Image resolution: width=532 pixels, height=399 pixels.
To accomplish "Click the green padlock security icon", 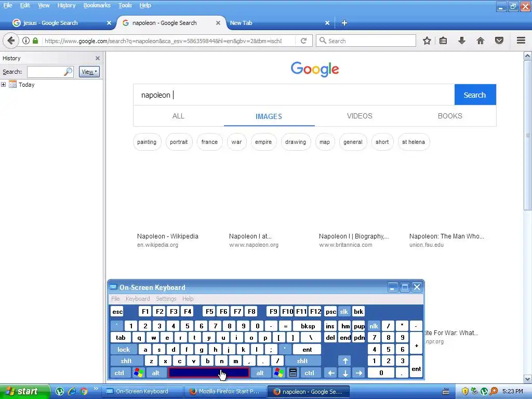I will click(x=35, y=41).
